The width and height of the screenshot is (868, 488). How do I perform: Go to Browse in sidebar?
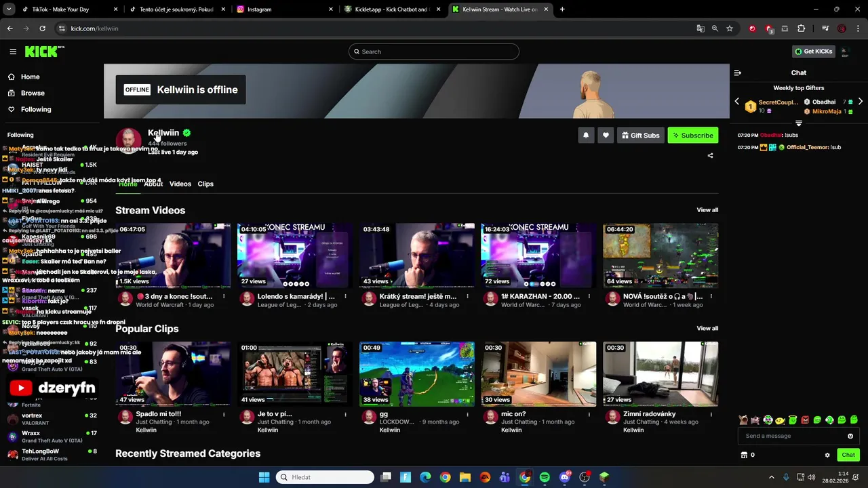pyautogui.click(x=32, y=93)
